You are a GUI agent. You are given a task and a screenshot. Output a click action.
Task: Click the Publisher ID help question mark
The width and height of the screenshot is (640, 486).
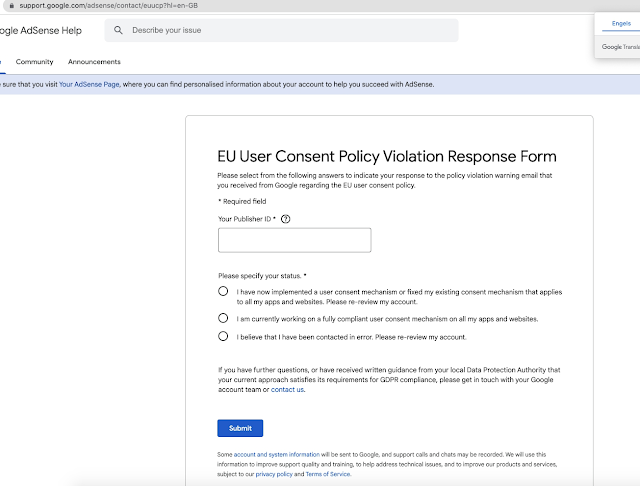286,218
